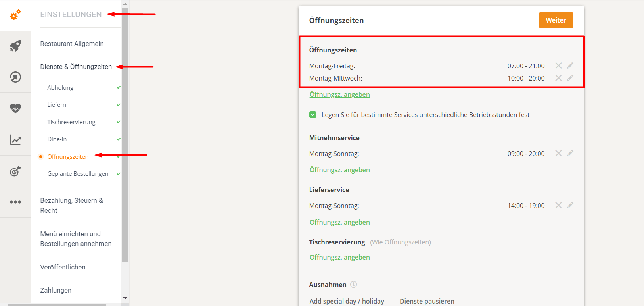Screen dimensions: 644x306
Task: Click the rocket icon in left sidebar
Action: pos(15,46)
